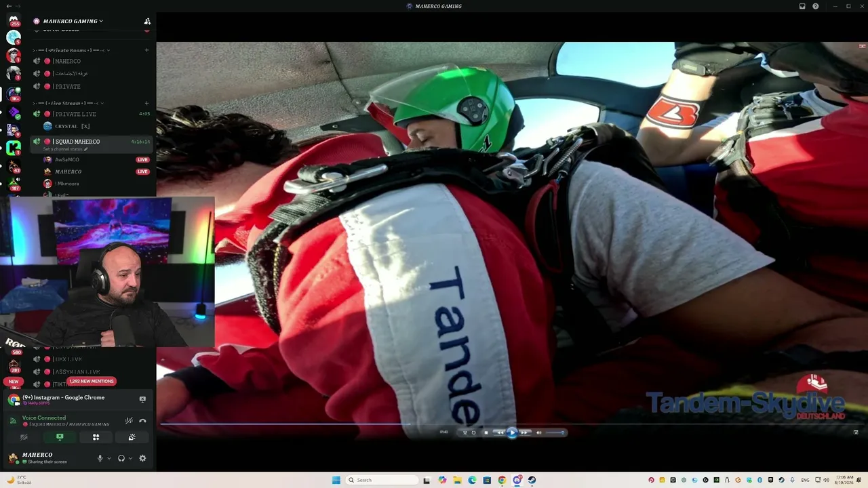Open headphone output options dropdown
The height and width of the screenshot is (488, 868).
click(130, 458)
